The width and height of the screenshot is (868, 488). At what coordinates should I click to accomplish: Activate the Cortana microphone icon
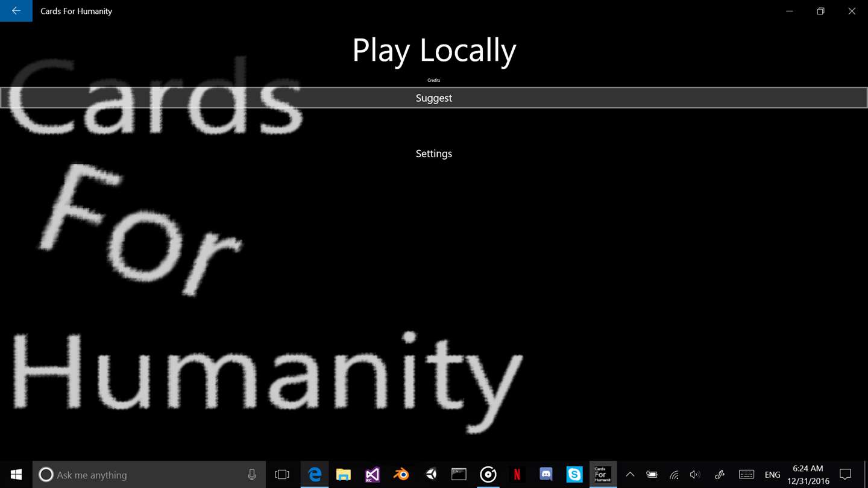(252, 475)
